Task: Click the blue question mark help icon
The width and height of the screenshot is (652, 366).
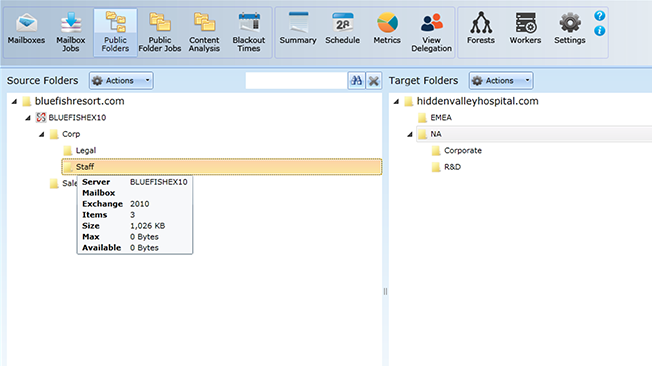Action: coord(599,16)
